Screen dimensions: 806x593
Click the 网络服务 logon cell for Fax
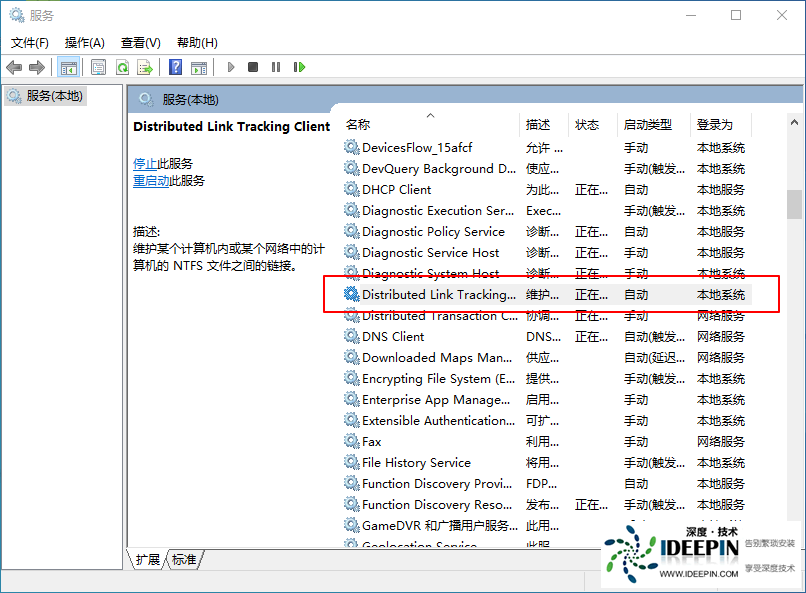(721, 441)
